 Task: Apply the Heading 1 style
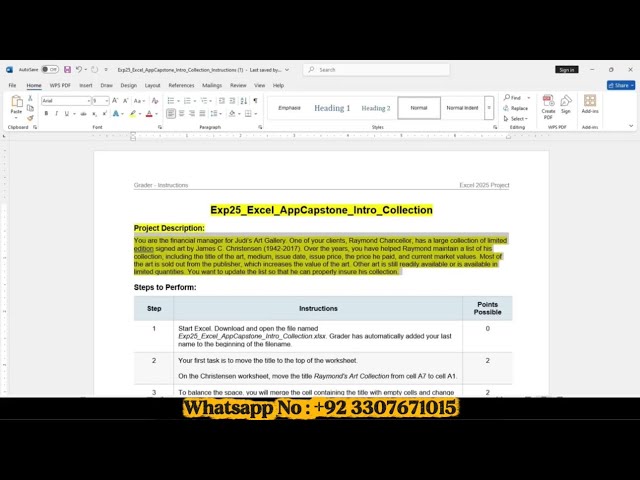332,108
